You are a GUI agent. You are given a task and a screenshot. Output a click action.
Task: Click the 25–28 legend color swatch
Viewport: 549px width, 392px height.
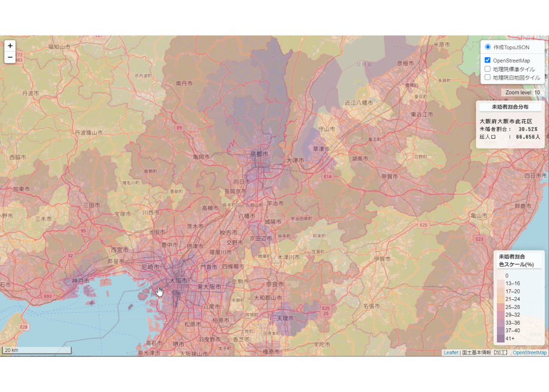pyautogui.click(x=500, y=307)
